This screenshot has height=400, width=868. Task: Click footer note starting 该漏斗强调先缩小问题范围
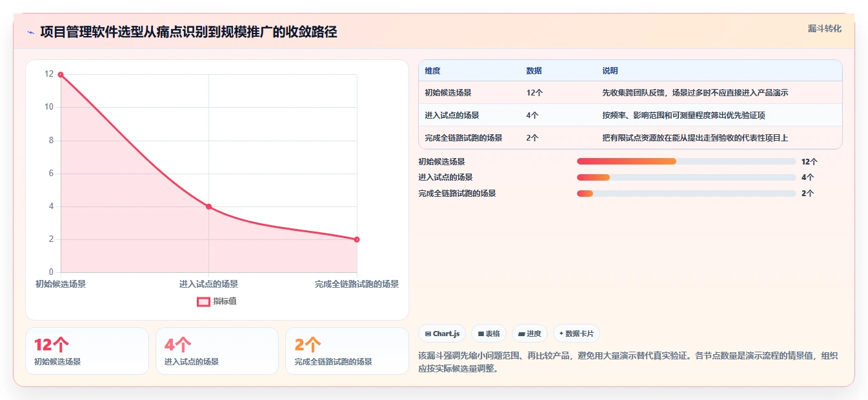point(628,363)
